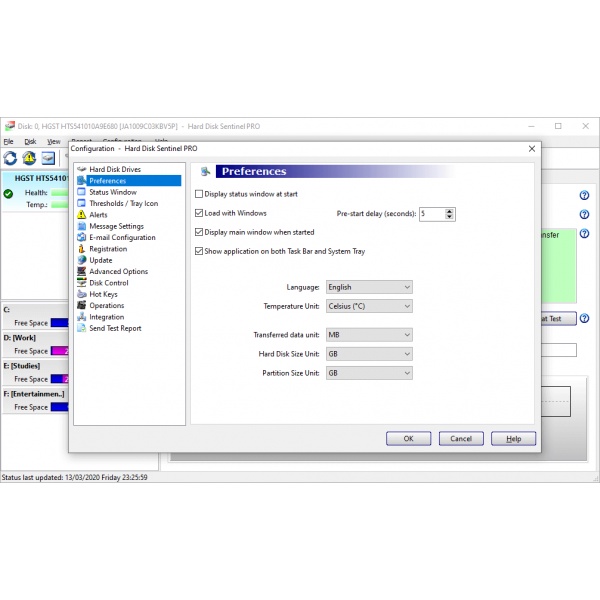Click OK to confirm preferences
Viewport: 600px width, 600px height.
(x=408, y=438)
